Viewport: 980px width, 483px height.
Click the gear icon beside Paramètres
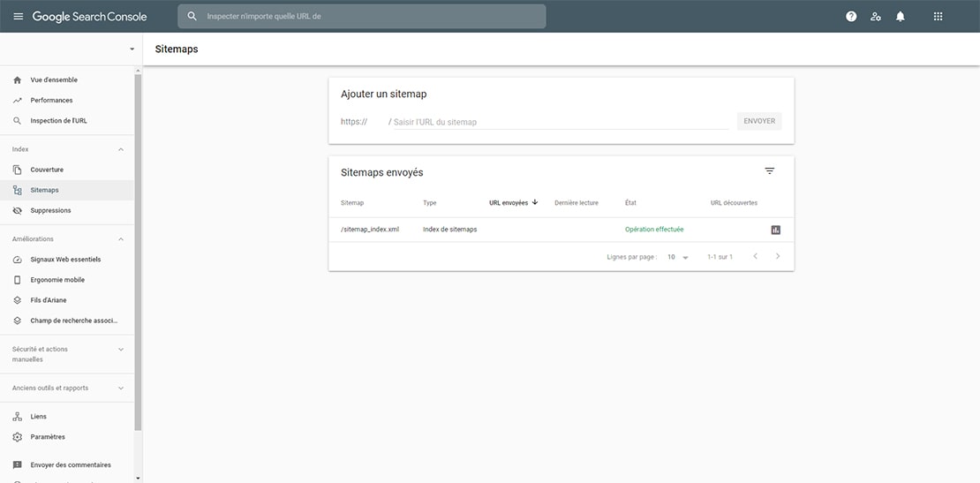click(x=18, y=437)
